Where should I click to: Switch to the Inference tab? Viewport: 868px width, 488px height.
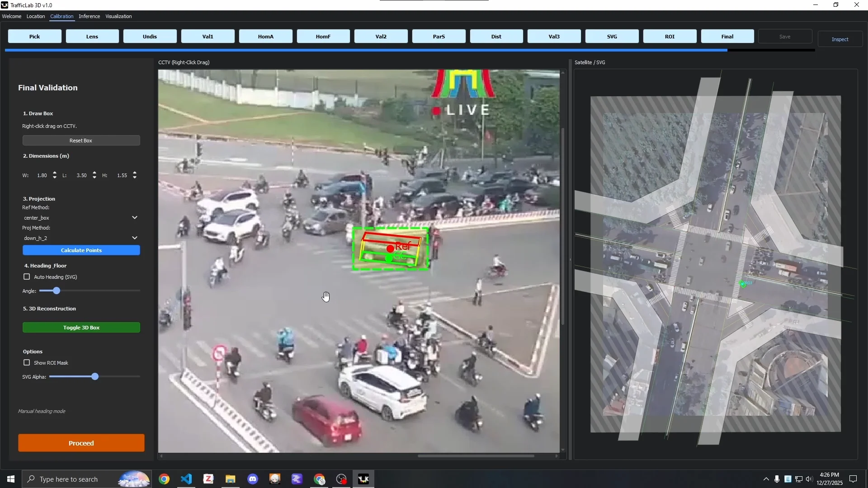(x=89, y=16)
